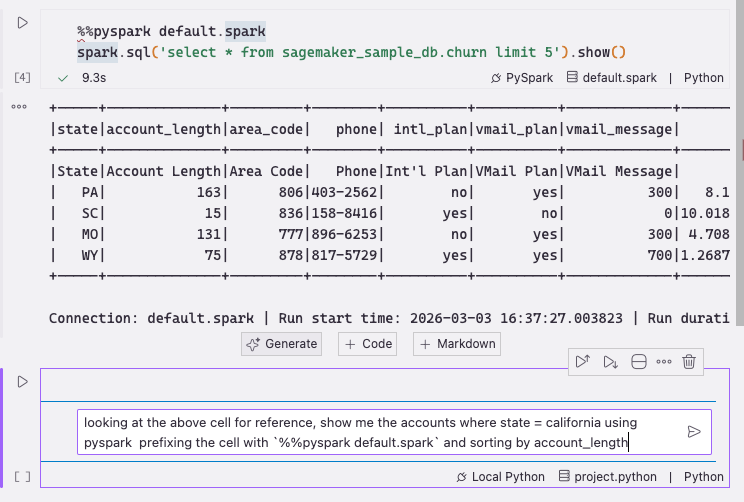Add a new Markdown cell
Viewport: 744px width, 502px height.
pos(457,344)
